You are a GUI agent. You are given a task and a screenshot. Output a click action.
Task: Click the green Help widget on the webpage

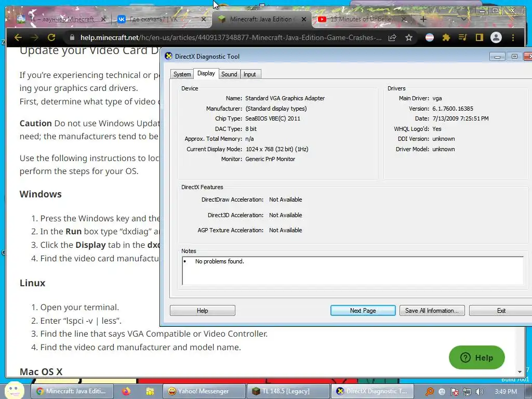[477, 357]
